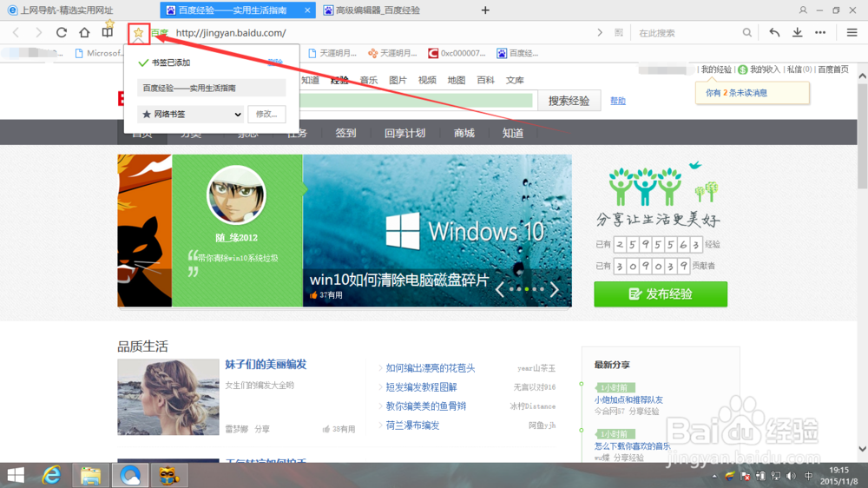The image size is (868, 488).
Task: Click the 帮助 help link
Action: 618,101
